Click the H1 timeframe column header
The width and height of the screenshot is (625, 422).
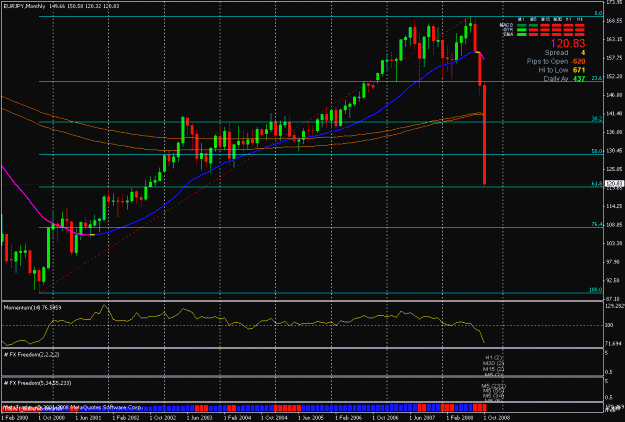point(568,19)
